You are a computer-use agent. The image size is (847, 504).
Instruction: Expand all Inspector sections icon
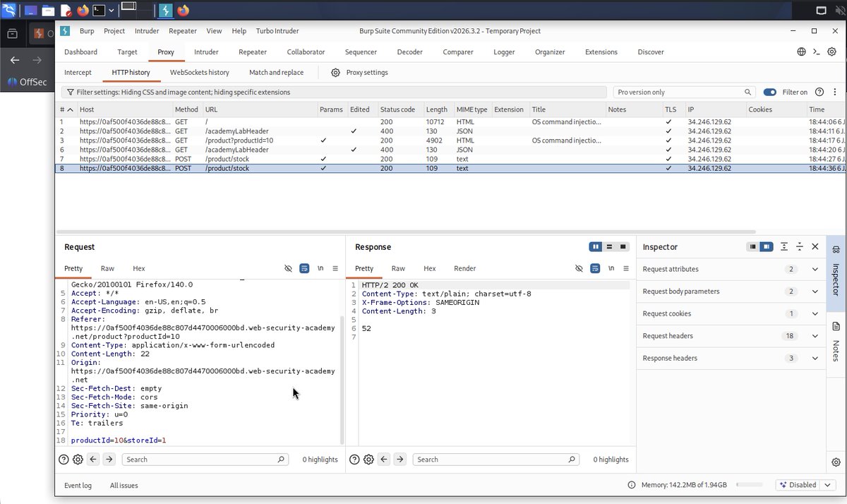point(784,246)
